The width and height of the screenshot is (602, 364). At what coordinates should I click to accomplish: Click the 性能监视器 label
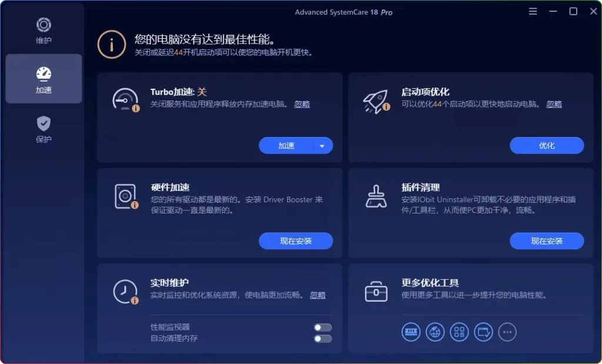(x=170, y=327)
